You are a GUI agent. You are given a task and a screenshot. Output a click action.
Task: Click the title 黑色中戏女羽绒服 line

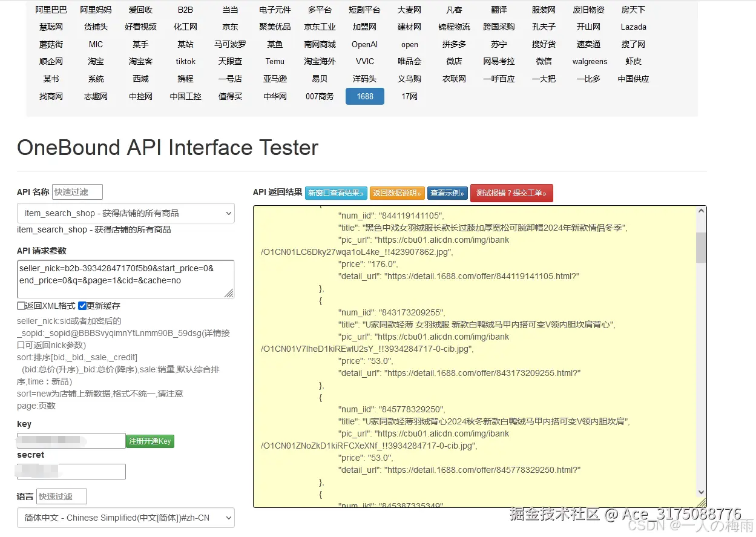484,228
